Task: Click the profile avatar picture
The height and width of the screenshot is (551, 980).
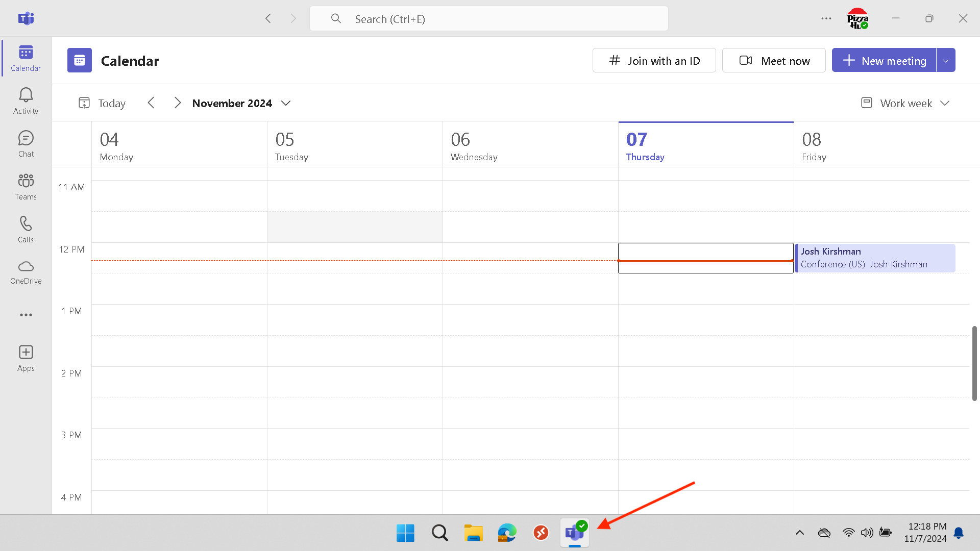Action: click(x=857, y=19)
